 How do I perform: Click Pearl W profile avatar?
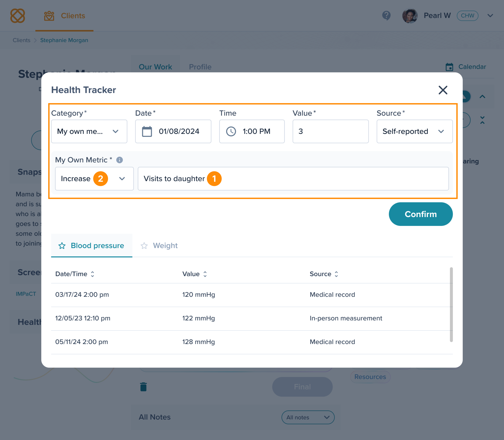pos(410,16)
